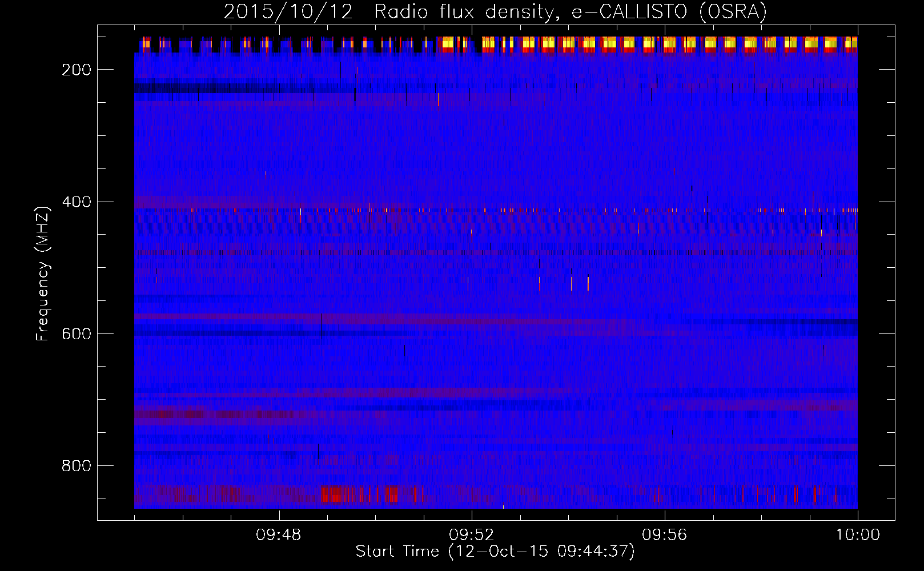The width and height of the screenshot is (924, 571).
Task: Click the 200 MHz frequency tick label
Action: tap(77, 70)
